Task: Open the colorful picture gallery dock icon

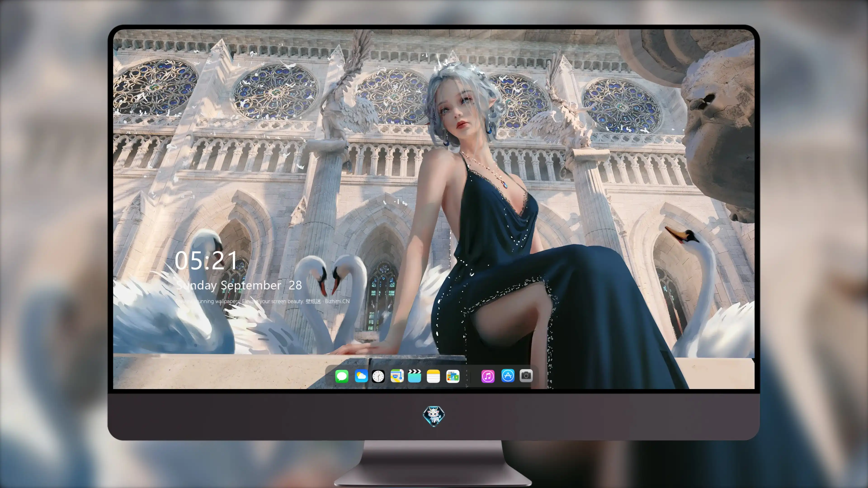Action: [453, 376]
